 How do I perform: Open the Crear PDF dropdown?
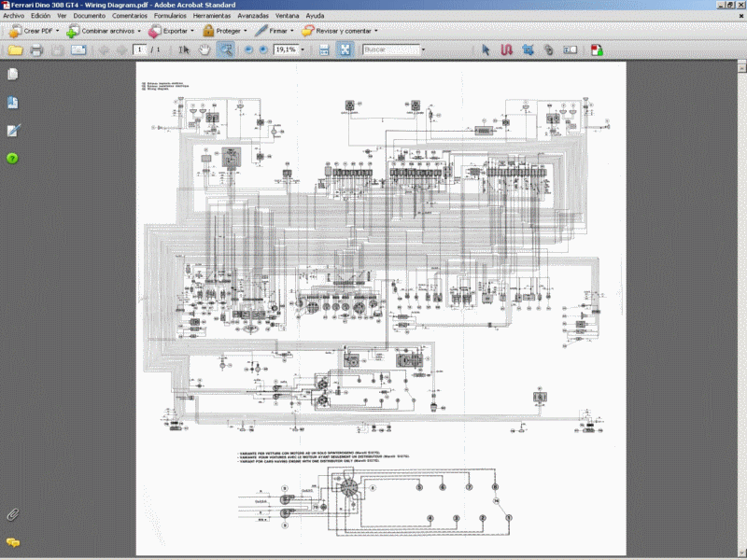(x=35, y=31)
